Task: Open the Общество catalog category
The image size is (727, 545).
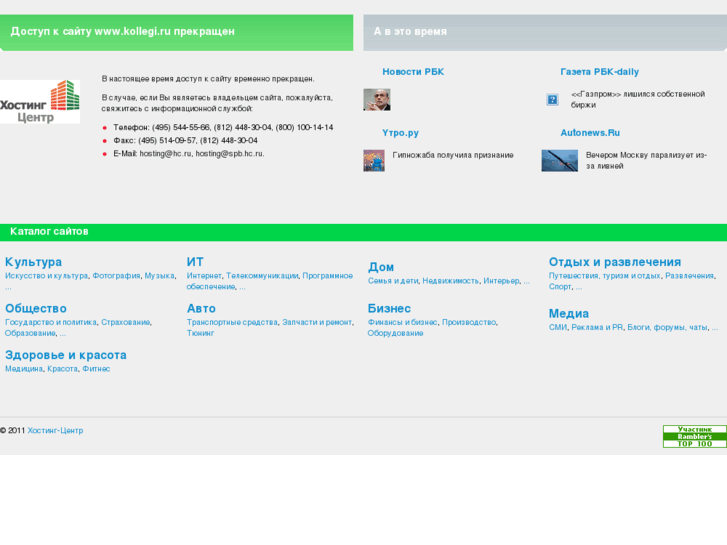Action: (x=36, y=308)
